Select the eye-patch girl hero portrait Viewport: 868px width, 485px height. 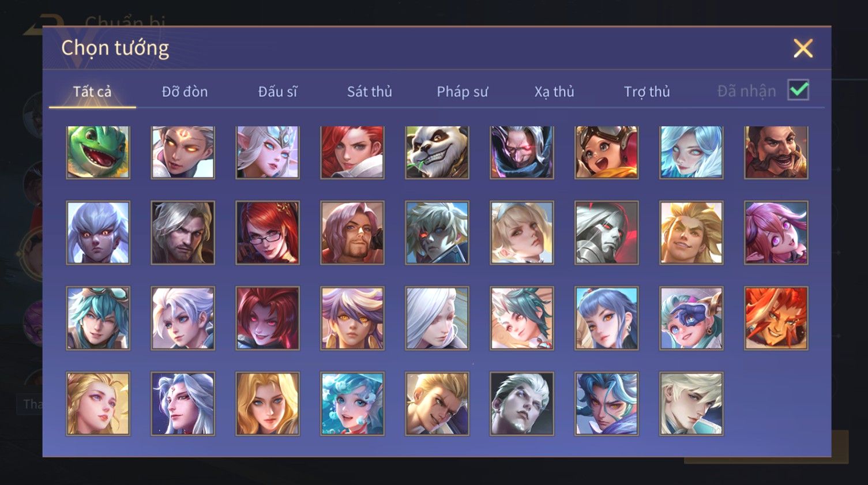tap(692, 318)
